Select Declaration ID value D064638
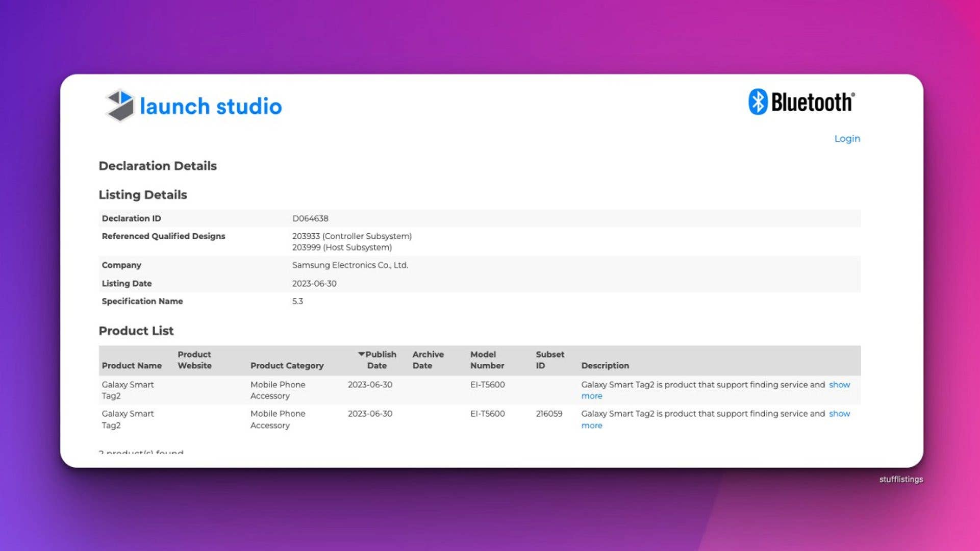 pos(310,218)
